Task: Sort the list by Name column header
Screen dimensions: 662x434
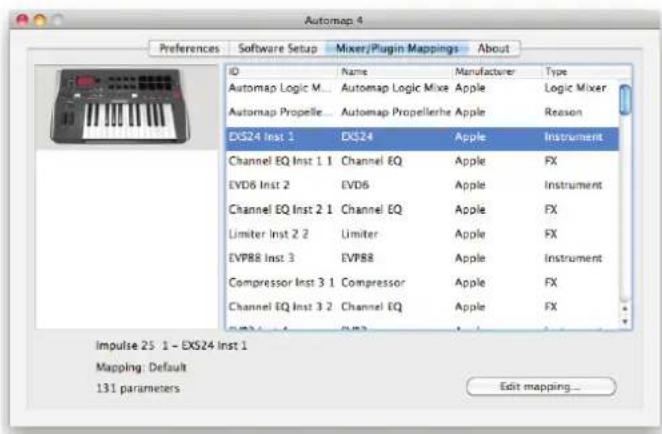Action: coord(395,72)
